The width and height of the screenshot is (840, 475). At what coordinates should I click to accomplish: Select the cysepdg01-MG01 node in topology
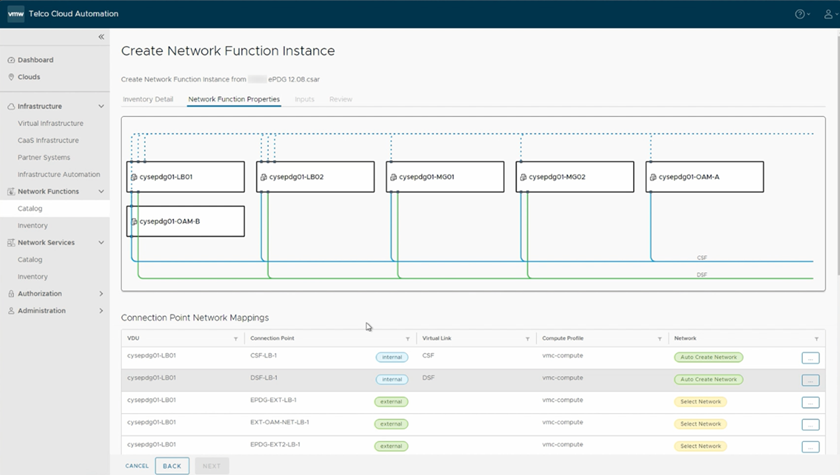(445, 177)
